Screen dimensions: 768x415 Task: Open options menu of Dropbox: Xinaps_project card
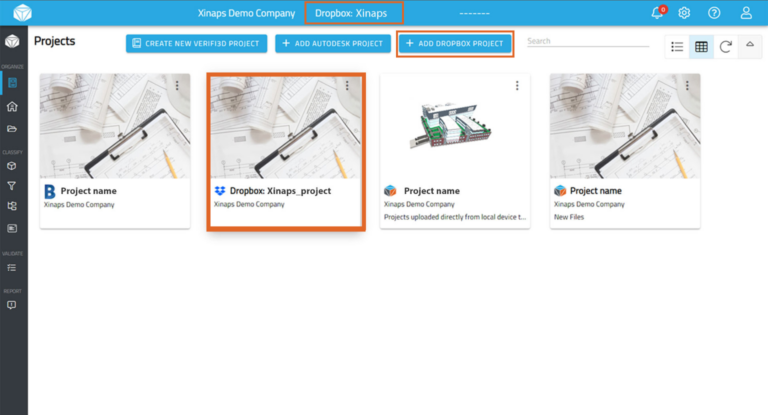[x=347, y=86]
